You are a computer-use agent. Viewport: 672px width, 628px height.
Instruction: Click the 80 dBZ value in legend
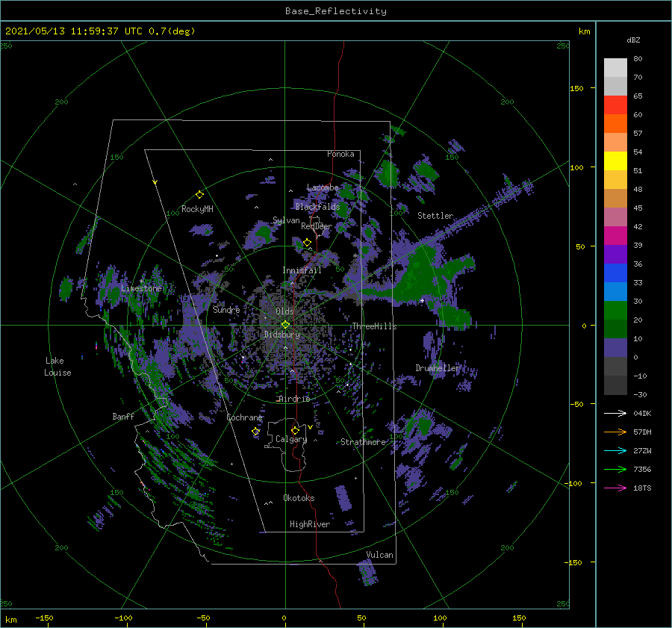(x=638, y=58)
